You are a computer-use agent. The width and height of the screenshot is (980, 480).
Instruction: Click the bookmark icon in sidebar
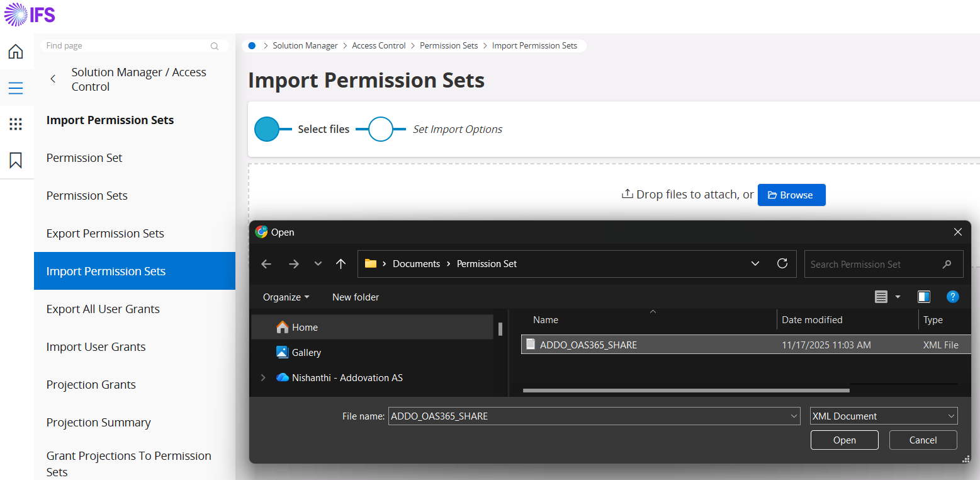pyautogui.click(x=16, y=161)
